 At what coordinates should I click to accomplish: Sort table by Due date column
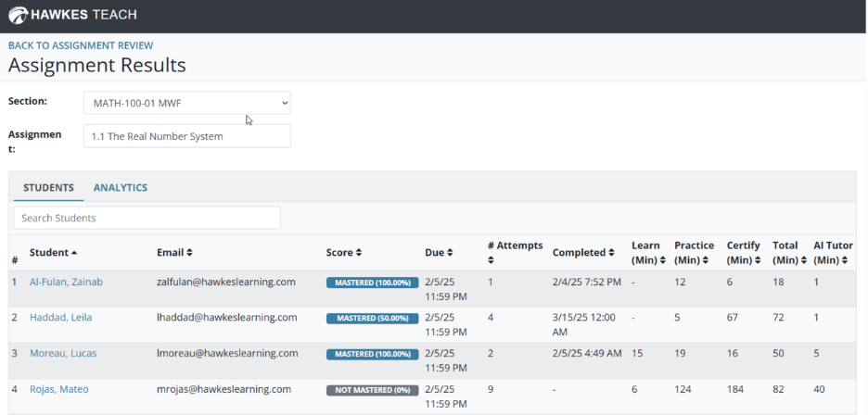[x=439, y=252]
